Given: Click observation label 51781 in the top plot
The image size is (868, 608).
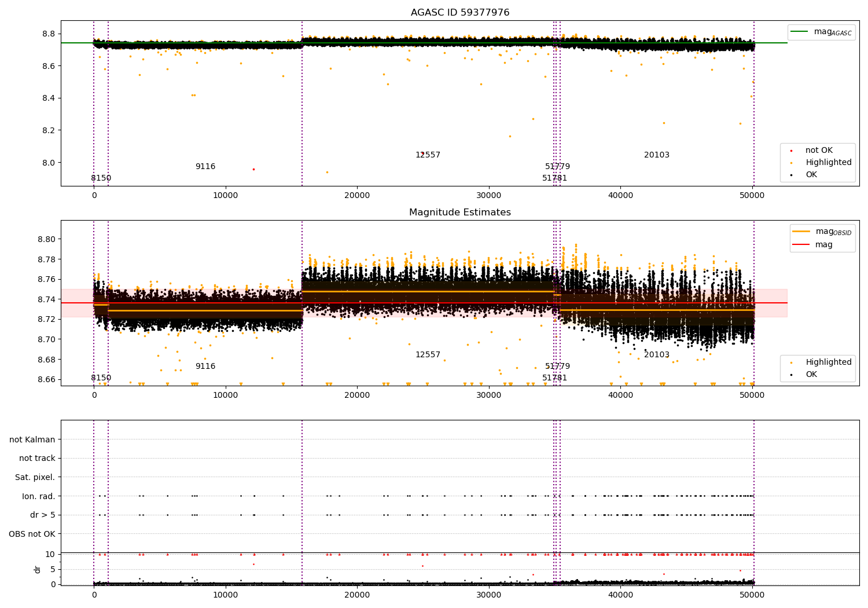Looking at the screenshot, I should (554, 178).
